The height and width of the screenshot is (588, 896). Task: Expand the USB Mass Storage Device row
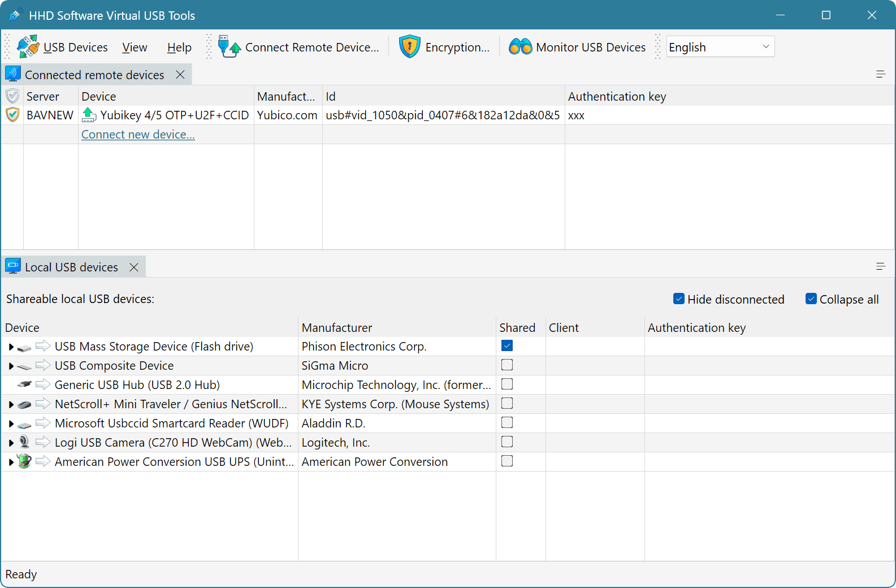click(x=11, y=347)
